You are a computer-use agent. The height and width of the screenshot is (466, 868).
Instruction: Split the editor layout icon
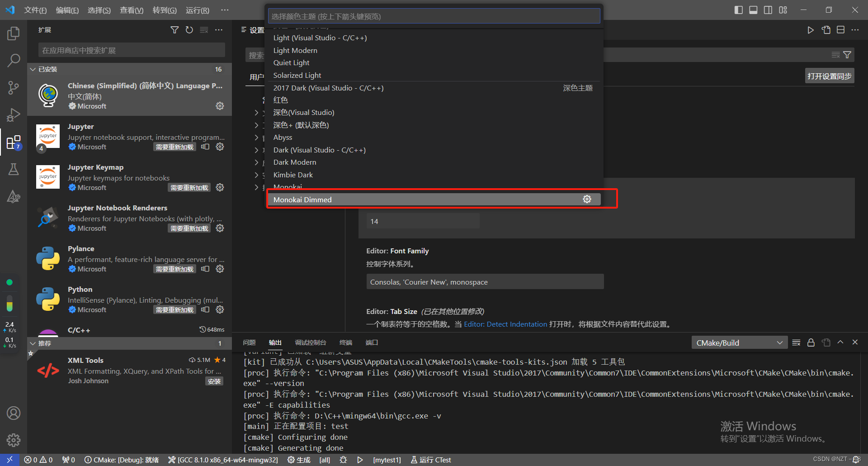[840, 30]
